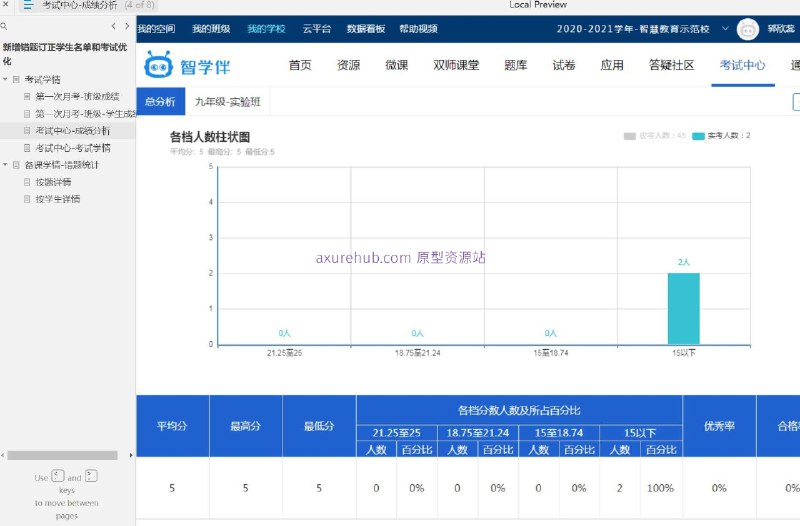Click the 21.25至25 axis label
The height and width of the screenshot is (526, 800).
284,353
